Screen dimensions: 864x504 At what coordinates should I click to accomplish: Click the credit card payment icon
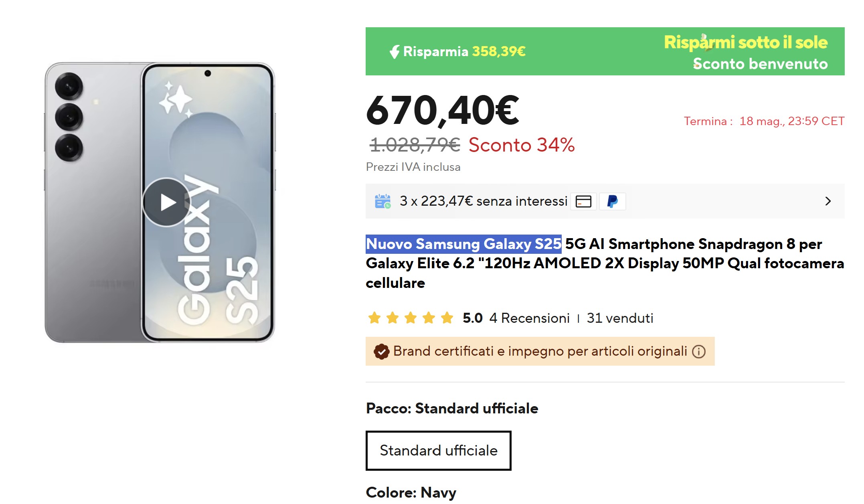pos(583,201)
